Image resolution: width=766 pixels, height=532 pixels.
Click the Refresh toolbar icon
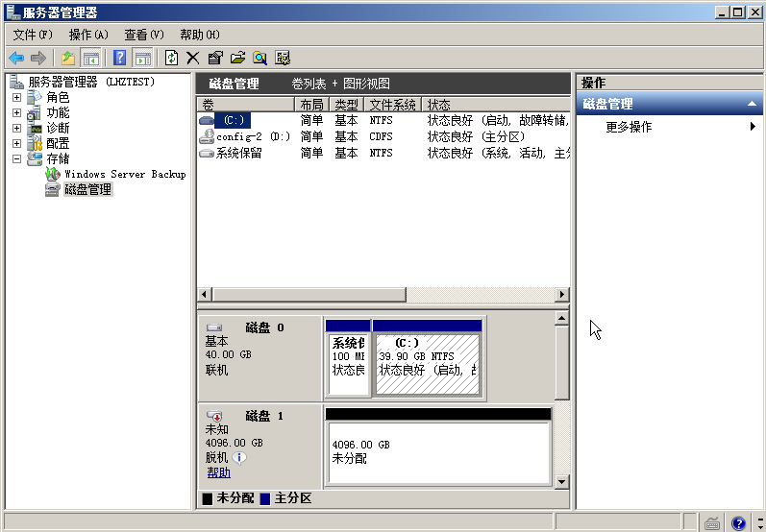171,58
